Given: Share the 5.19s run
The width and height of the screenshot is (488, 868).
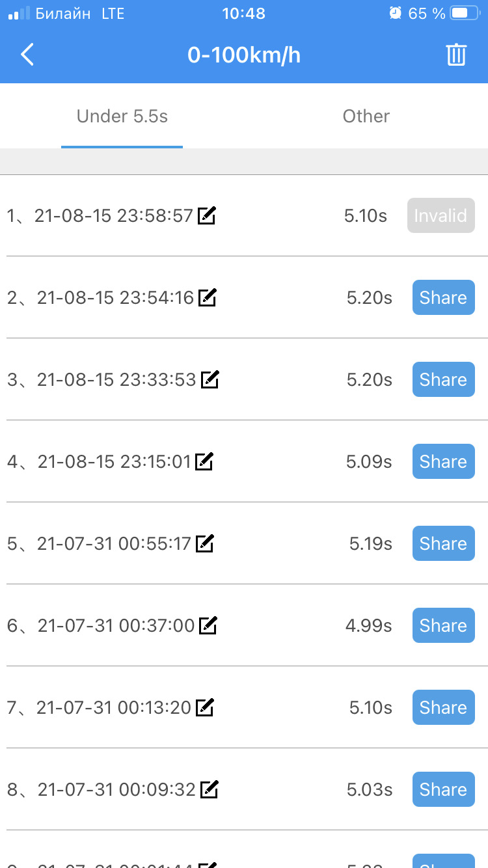Looking at the screenshot, I should [443, 543].
